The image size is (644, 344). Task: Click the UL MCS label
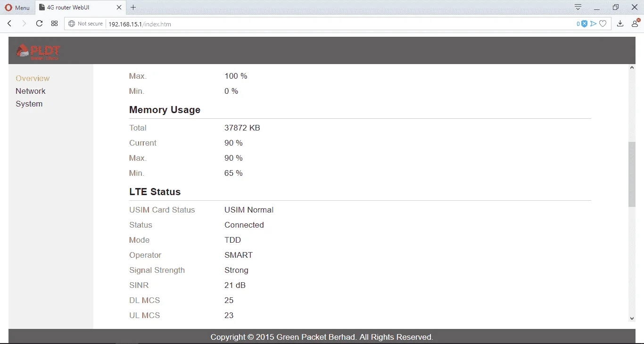[x=145, y=315]
